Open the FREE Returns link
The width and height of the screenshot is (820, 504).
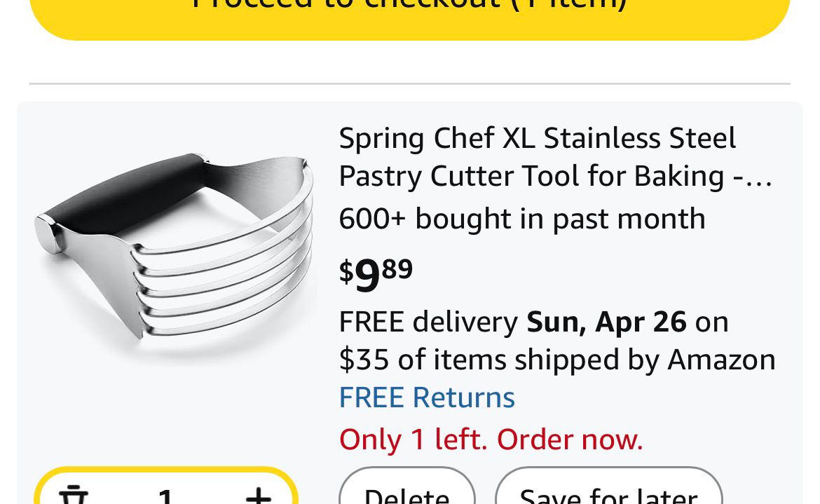(x=427, y=397)
